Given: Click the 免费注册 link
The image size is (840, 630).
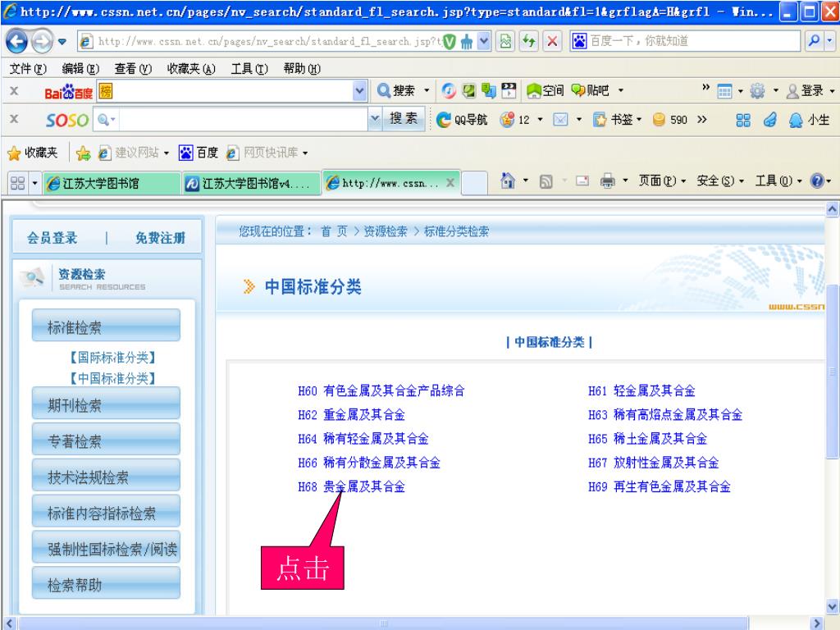Looking at the screenshot, I should pos(160,238).
